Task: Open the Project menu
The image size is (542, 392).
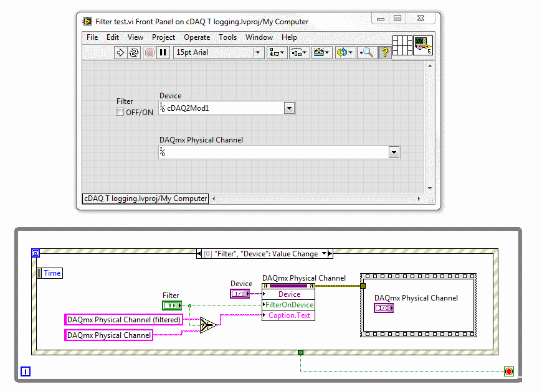Action: click(163, 37)
